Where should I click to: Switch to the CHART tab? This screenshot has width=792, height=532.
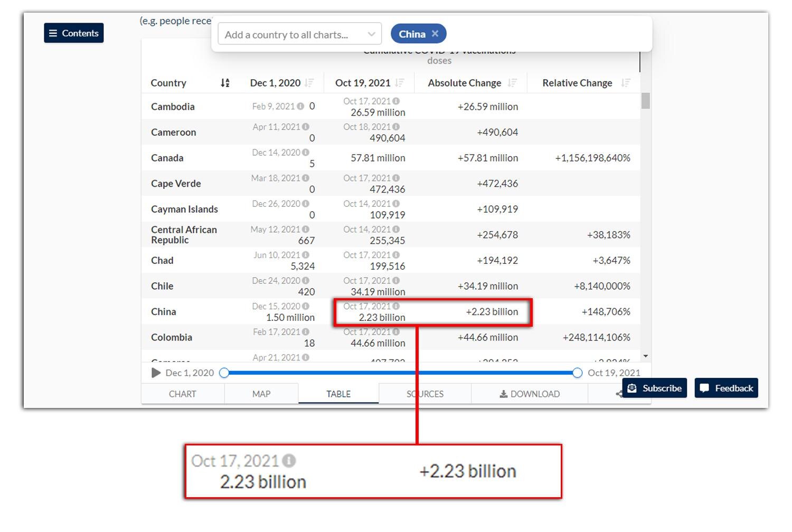pyautogui.click(x=183, y=394)
